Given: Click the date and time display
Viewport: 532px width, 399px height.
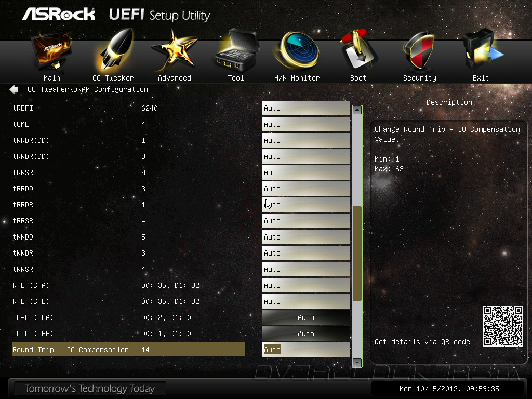Looking at the screenshot, I should [x=449, y=389].
